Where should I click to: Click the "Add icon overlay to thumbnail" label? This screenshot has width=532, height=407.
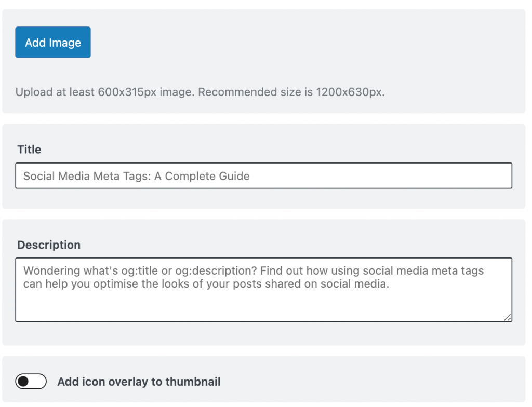[x=139, y=382]
